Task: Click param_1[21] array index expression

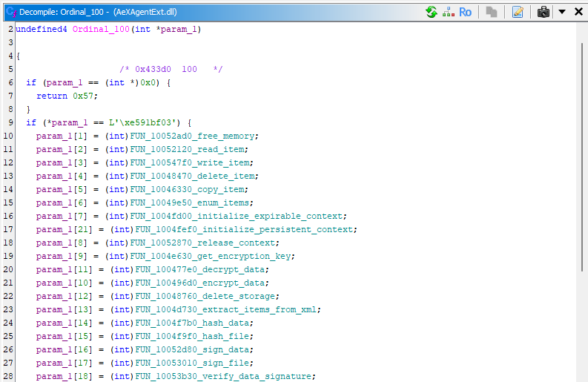Action: [64, 229]
